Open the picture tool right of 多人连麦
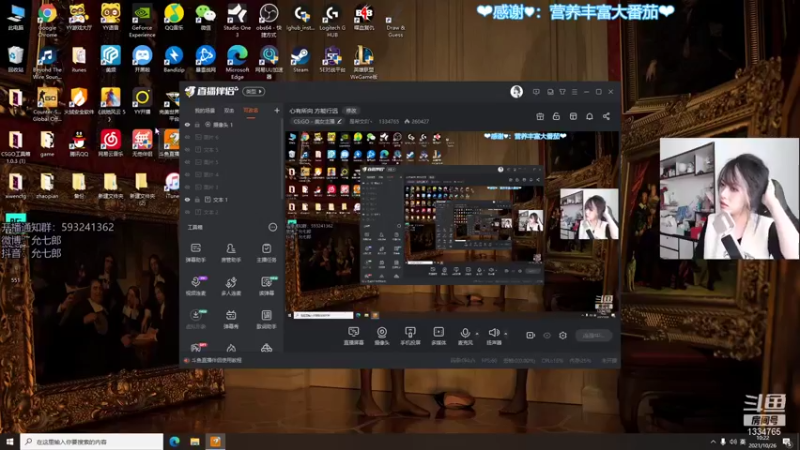 click(x=266, y=286)
